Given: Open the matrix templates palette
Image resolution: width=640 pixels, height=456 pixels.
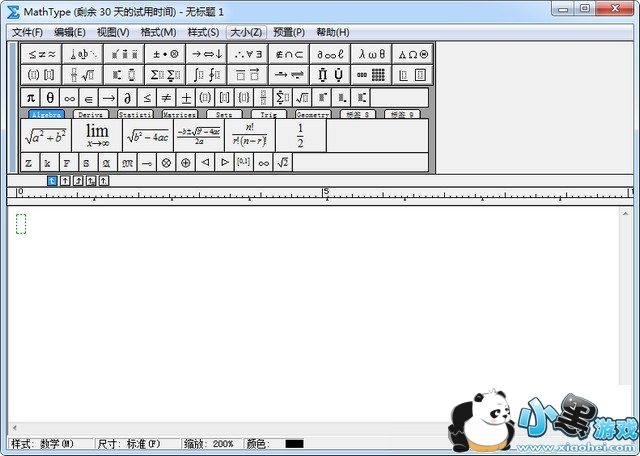Looking at the screenshot, I should (371, 75).
